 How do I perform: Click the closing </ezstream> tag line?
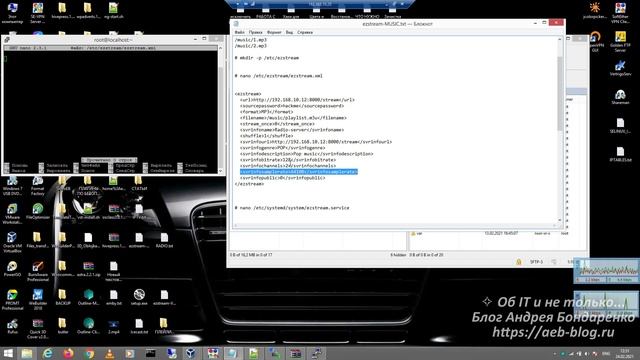coord(249,184)
